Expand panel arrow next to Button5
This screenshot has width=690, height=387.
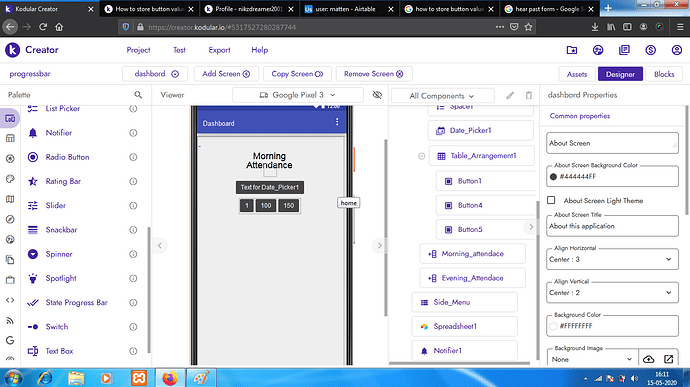pyautogui.click(x=531, y=227)
